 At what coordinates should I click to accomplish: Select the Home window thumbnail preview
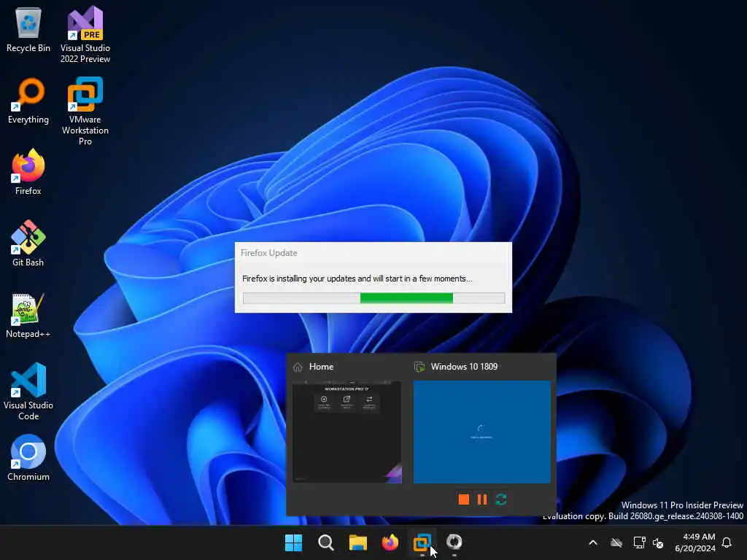coord(347,432)
